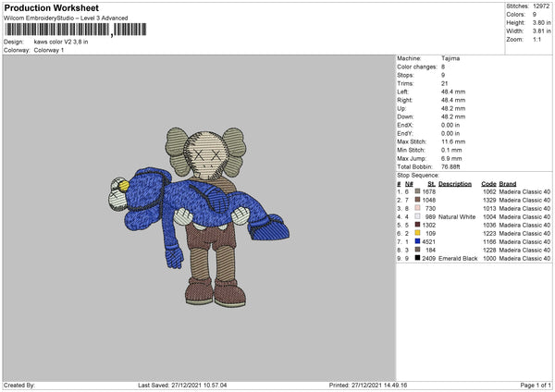Image resolution: width=555 pixels, height=392 pixels.
Task: Click the Color changes value 8
Action: click(x=443, y=67)
